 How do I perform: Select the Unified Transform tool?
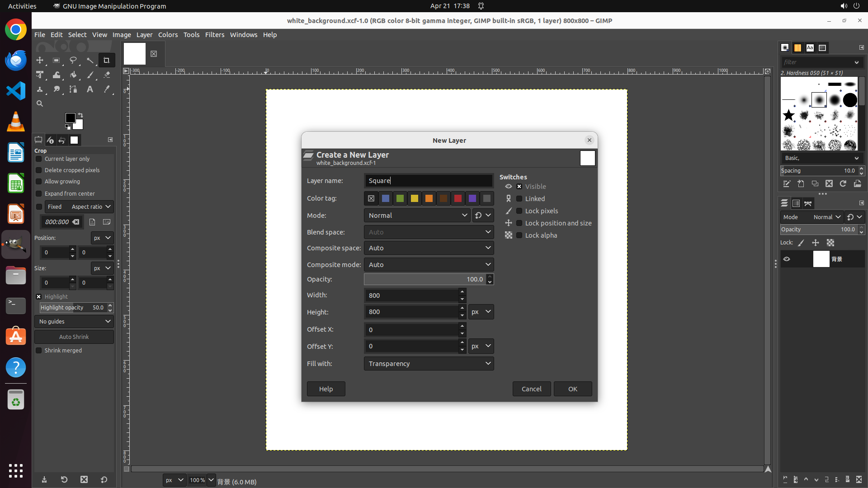tap(40, 75)
